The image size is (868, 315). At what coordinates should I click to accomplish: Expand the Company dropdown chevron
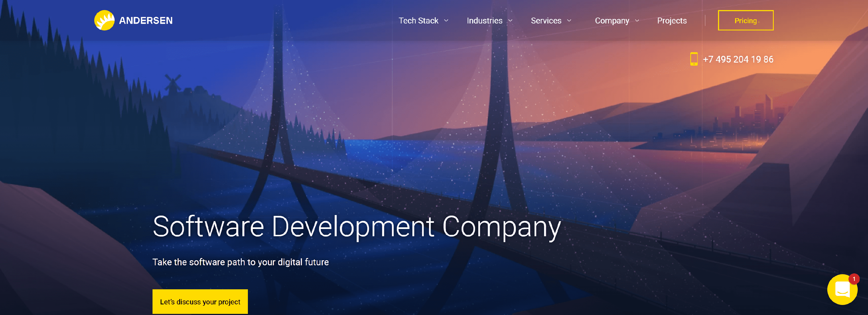637,21
